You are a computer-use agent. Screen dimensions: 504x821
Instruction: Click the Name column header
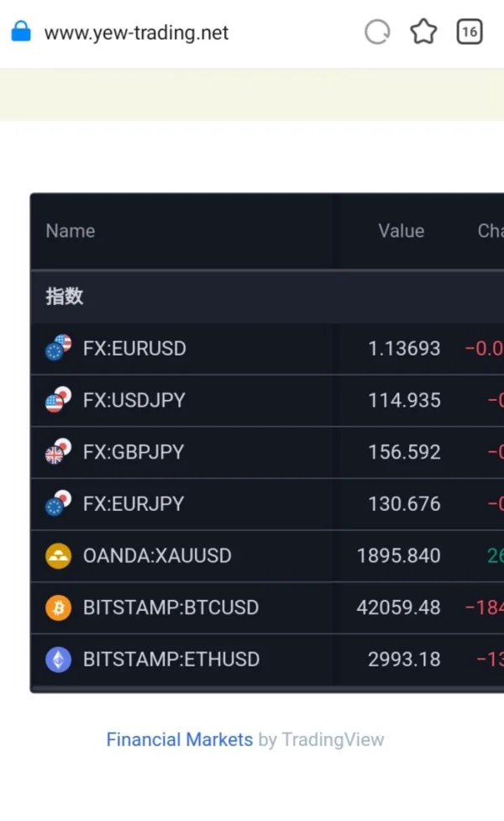(x=71, y=231)
